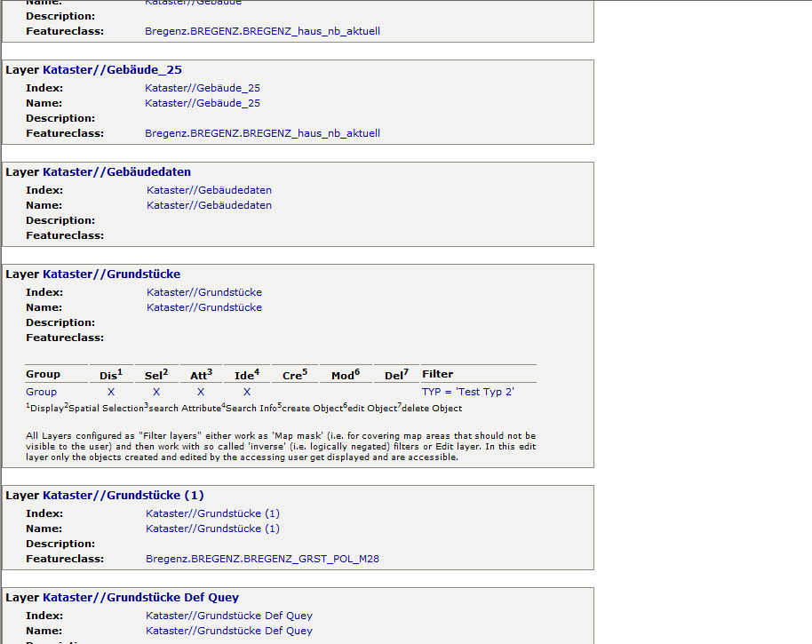Click the filter value TYP = 'Test Typ 2'
This screenshot has height=644, width=812.
[467, 392]
